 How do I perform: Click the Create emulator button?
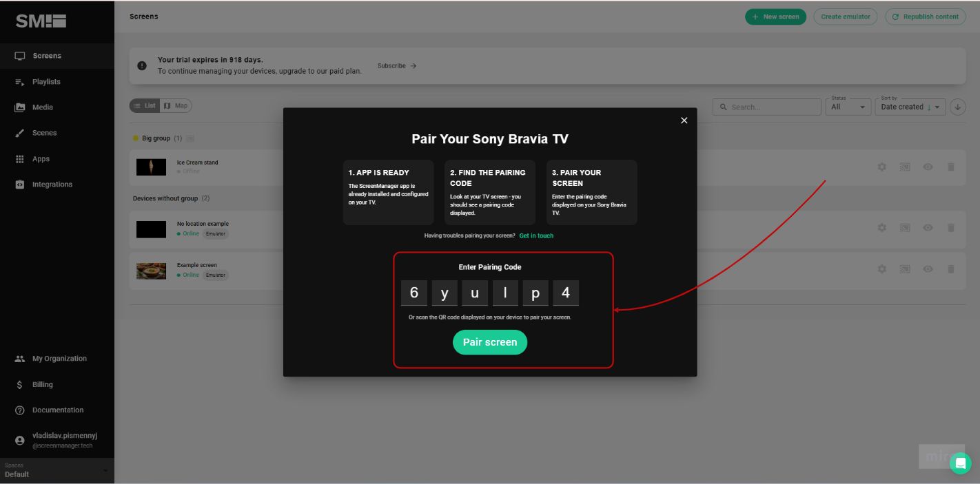[x=846, y=17]
